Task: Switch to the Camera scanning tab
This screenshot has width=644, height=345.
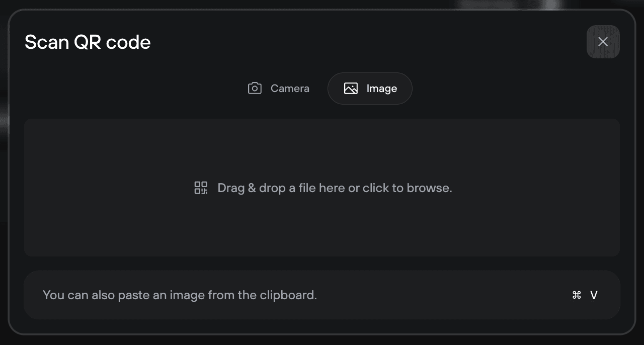Action: (279, 89)
